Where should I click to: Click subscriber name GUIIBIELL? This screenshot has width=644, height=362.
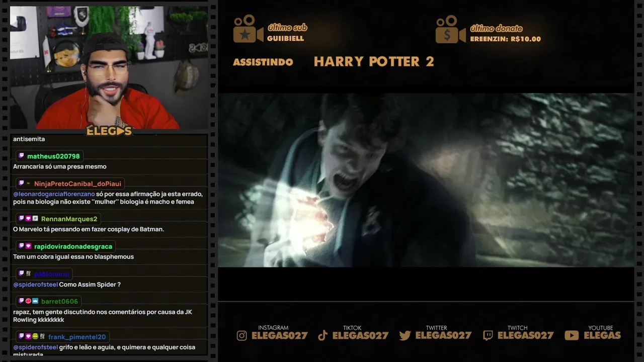pyautogui.click(x=286, y=39)
